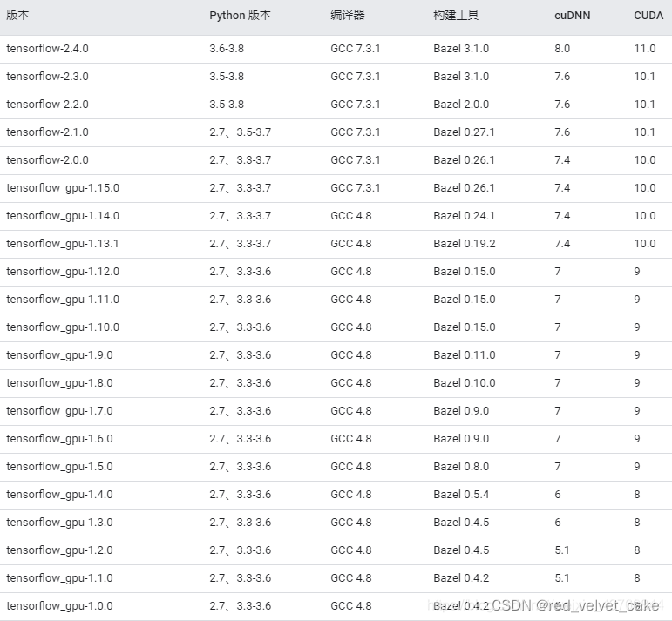
Task: Select the tensorflow_gpu-1.6.0 cell
Action: [59, 439]
